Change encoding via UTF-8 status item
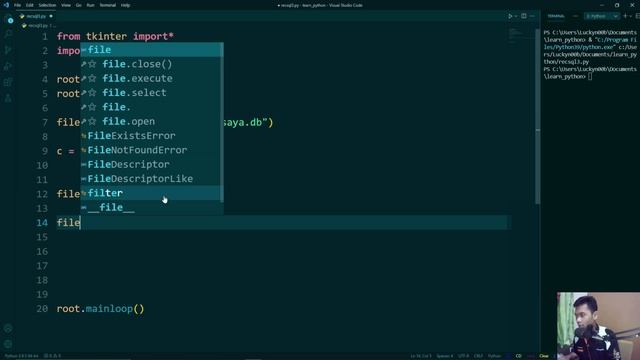Image resolution: width=640 pixels, height=360 pixels. [464, 356]
